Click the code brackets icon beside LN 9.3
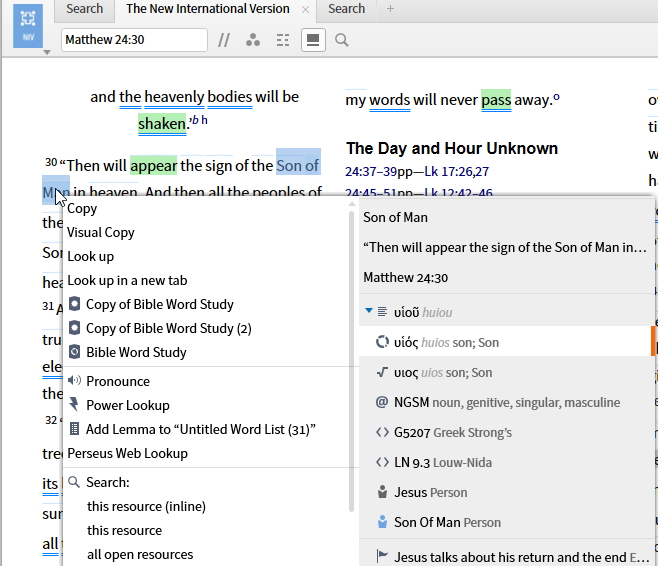658x566 pixels. pos(382,462)
